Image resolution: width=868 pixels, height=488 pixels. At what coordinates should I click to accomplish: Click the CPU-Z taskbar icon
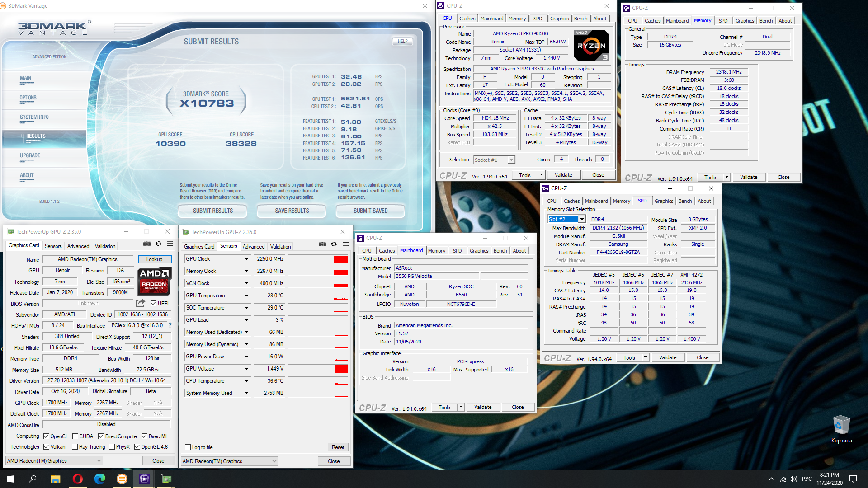144,479
